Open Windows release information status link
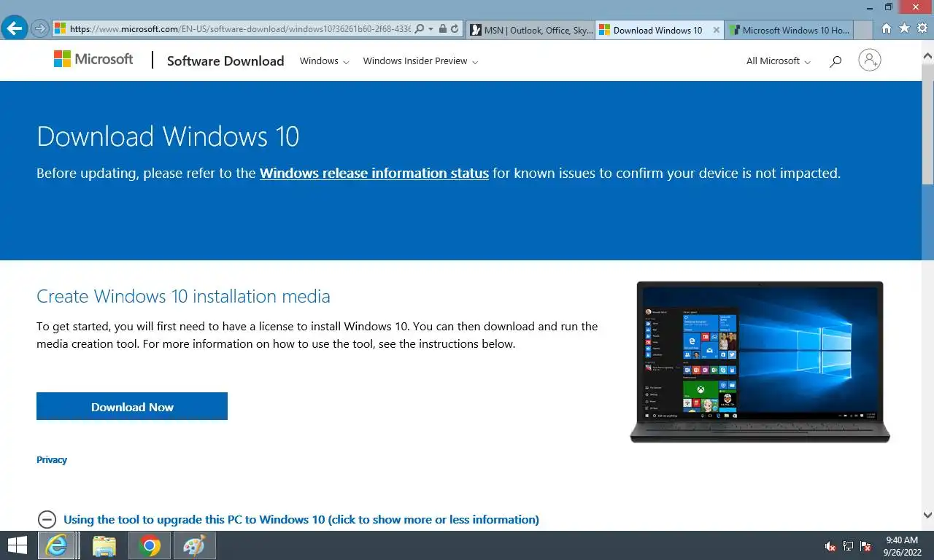 click(x=374, y=173)
